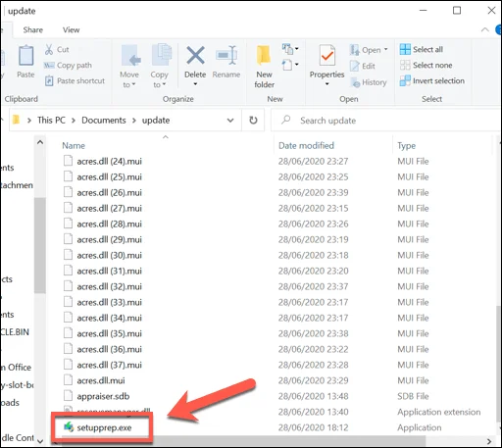
Task: Click the Paste clipboard icon
Action: tap(25, 56)
